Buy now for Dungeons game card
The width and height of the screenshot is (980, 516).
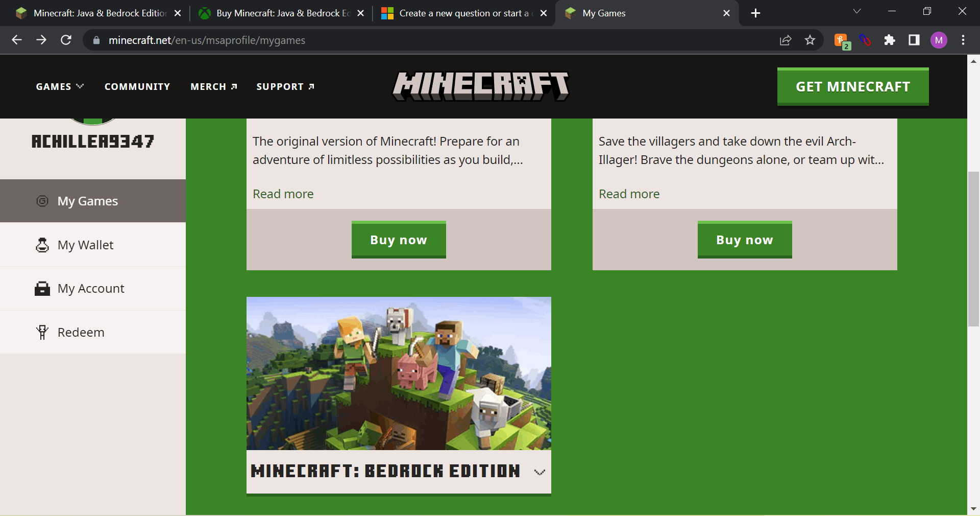pos(745,240)
